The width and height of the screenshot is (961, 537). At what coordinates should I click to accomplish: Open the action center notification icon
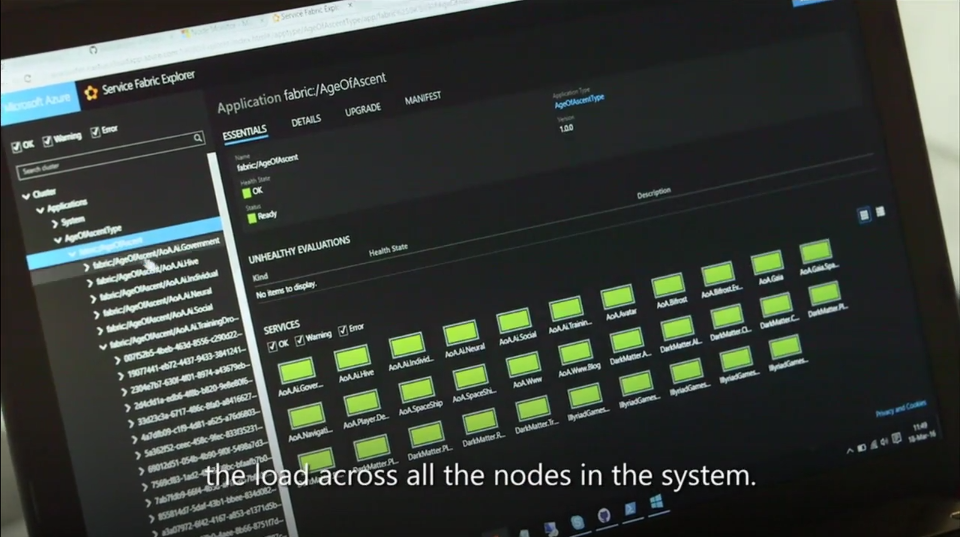tap(896, 438)
